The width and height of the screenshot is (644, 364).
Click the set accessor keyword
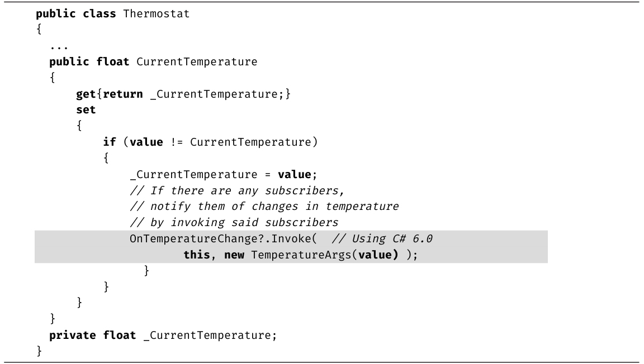click(x=86, y=110)
